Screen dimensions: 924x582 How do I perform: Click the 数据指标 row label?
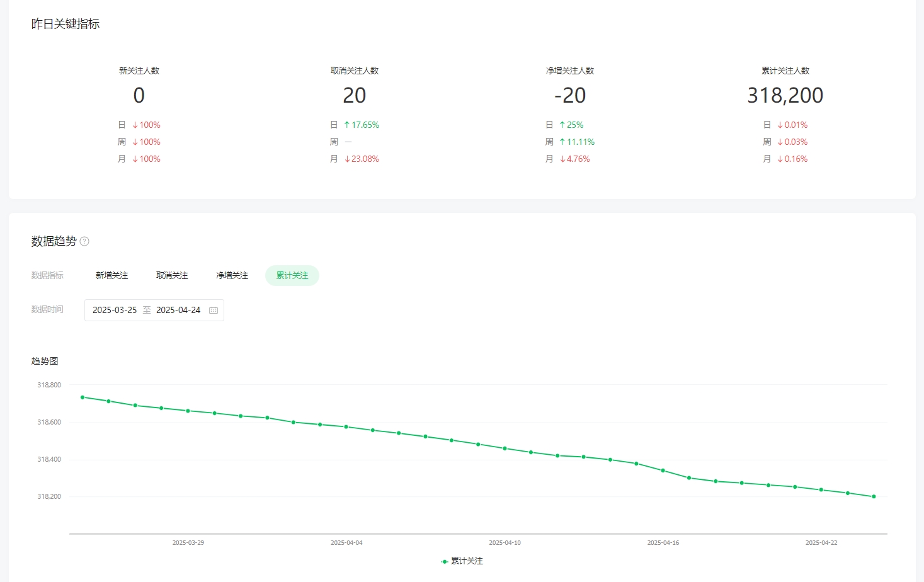(47, 275)
